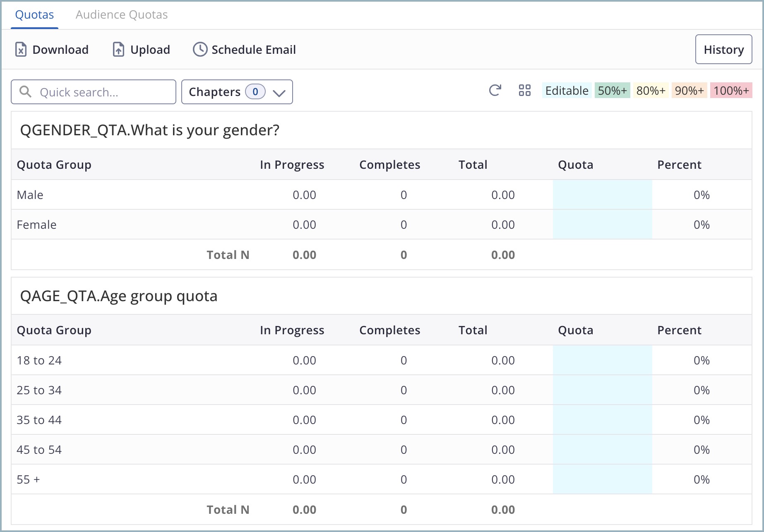Select the 45 to 54 row label
This screenshot has height=532, width=764.
(39, 450)
